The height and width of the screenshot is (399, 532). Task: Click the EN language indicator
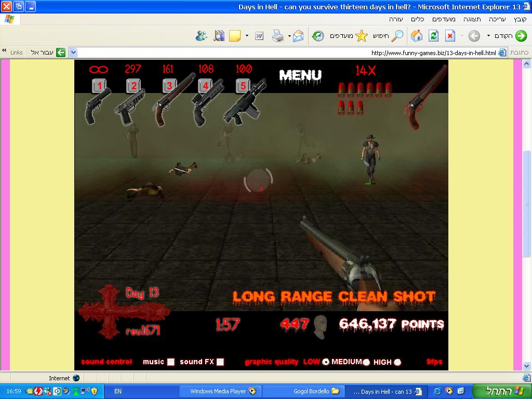[118, 391]
